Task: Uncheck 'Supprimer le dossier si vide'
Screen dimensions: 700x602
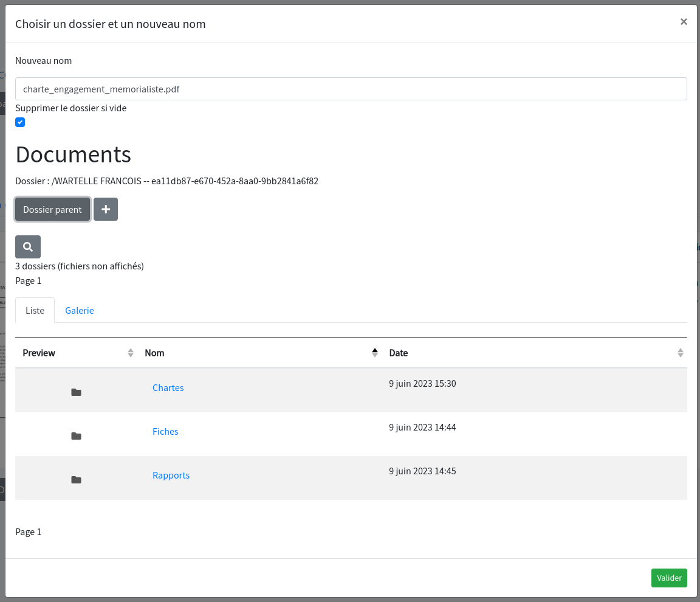Action: coord(20,122)
